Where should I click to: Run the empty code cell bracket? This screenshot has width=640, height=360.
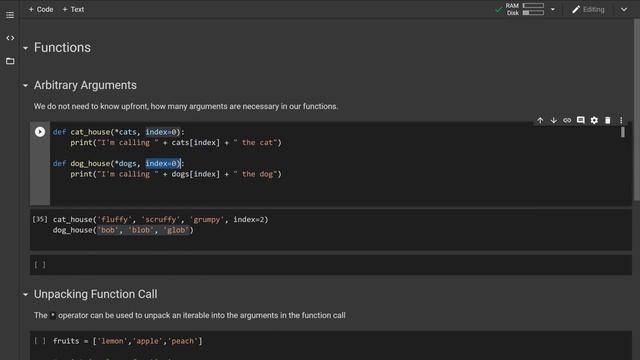click(x=40, y=264)
